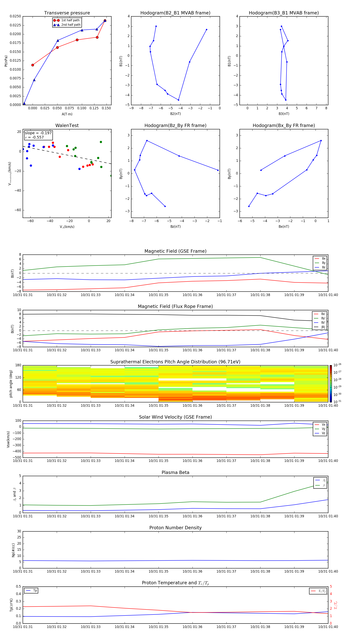Click the 'Hodogram(Bx_By FR frame)' title
Viewport: 351px width, 644px height.
point(284,125)
